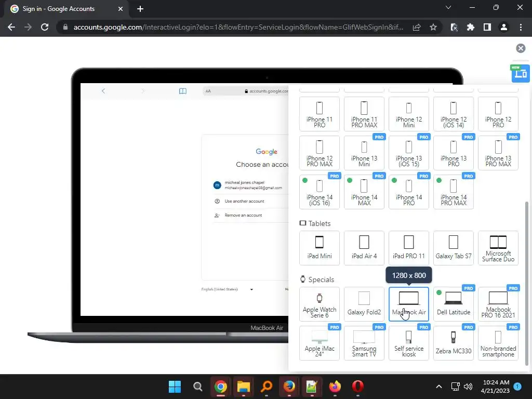Select the iPhone 14 PRO device
This screenshot has width=532, height=399.
[x=409, y=192]
